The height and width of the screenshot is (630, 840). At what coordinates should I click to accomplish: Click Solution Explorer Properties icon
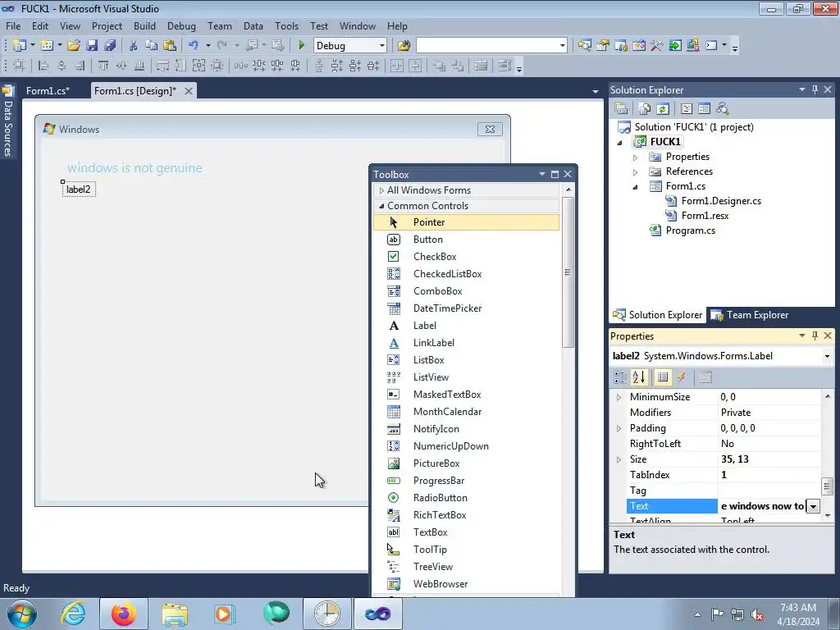(622, 109)
